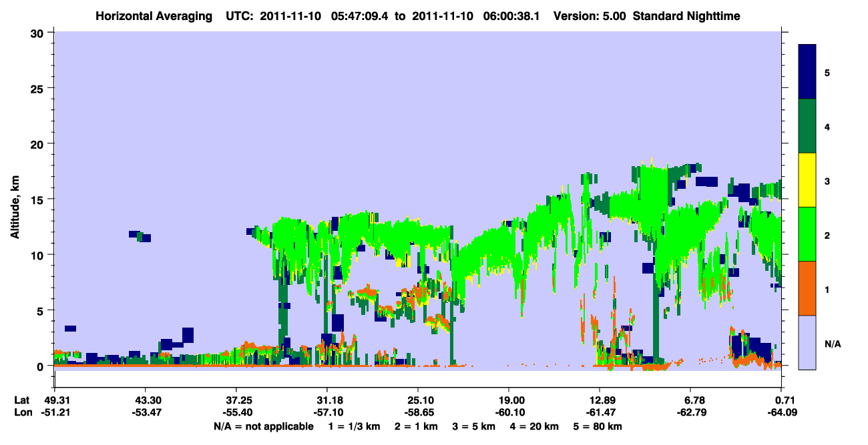Click the dark green level 4 legend color

click(807, 126)
